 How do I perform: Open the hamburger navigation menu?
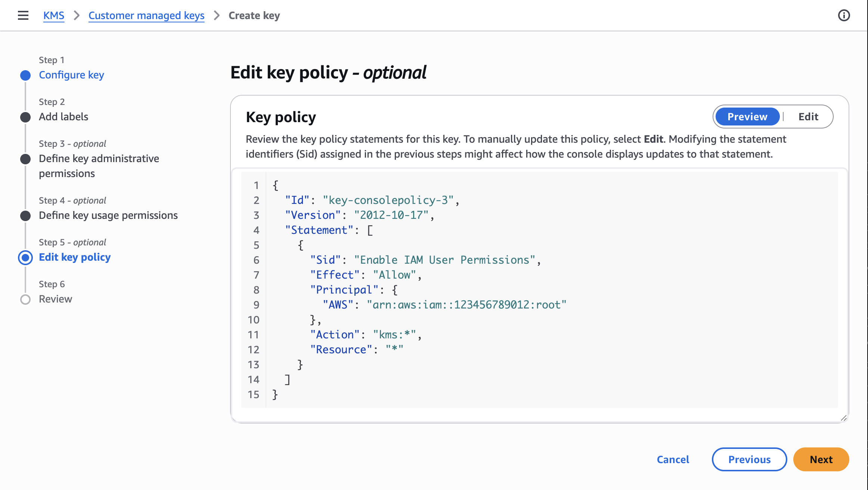pos(23,15)
